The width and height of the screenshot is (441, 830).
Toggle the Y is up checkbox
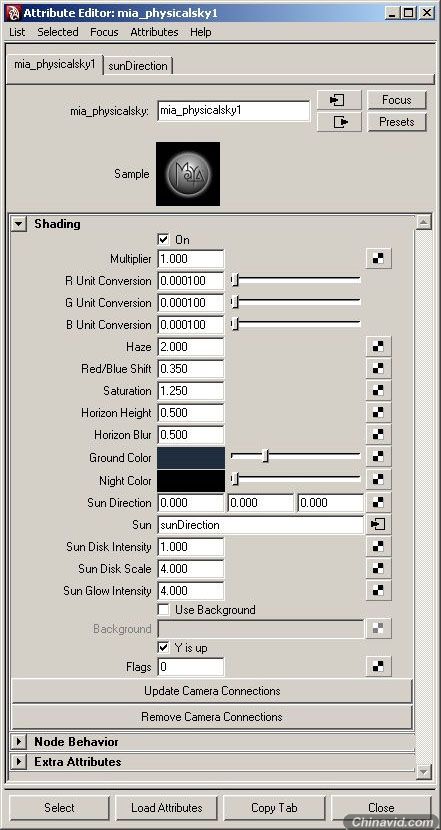[164, 647]
